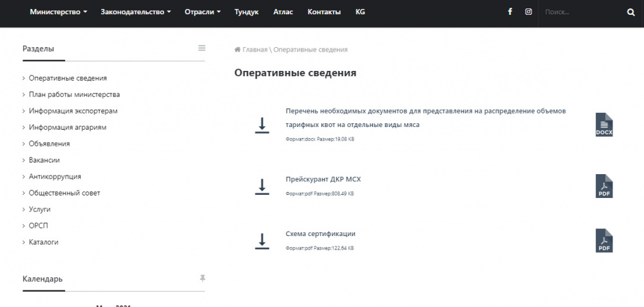Go to Главная breadcrumb link
The width and height of the screenshot is (644, 307).
pyautogui.click(x=254, y=50)
